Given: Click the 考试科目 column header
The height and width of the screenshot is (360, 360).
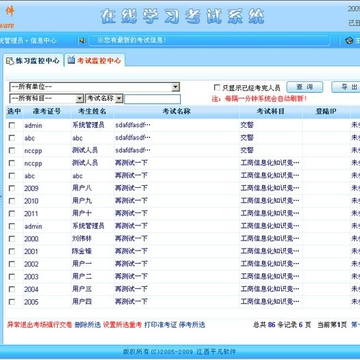Looking at the screenshot, I should click(271, 111).
